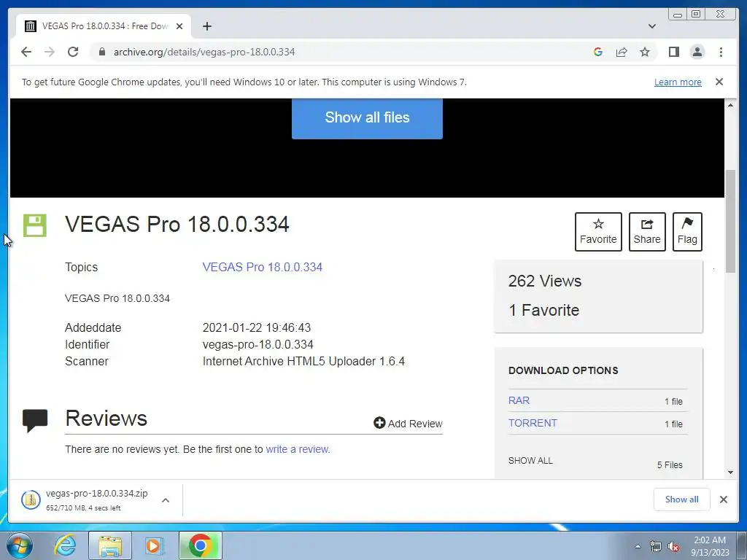This screenshot has width=747, height=560.
Task: Click the DOWNLOAD OPTIONS heading
Action: pyautogui.click(x=563, y=370)
